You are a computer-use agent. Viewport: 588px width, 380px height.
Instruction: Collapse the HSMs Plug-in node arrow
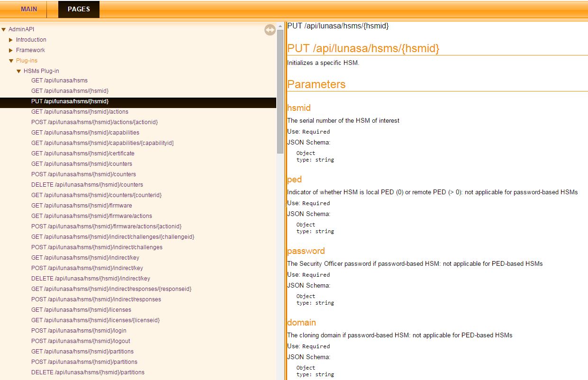tap(19, 71)
